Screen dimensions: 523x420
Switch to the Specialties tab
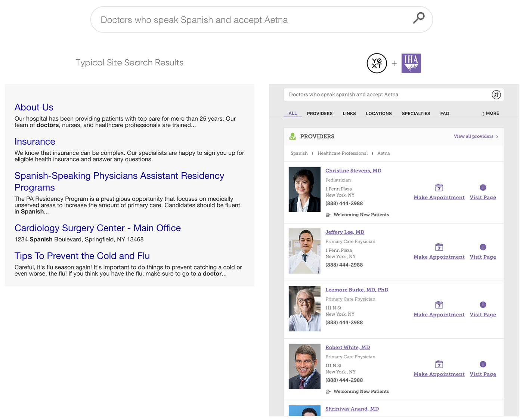click(x=416, y=114)
